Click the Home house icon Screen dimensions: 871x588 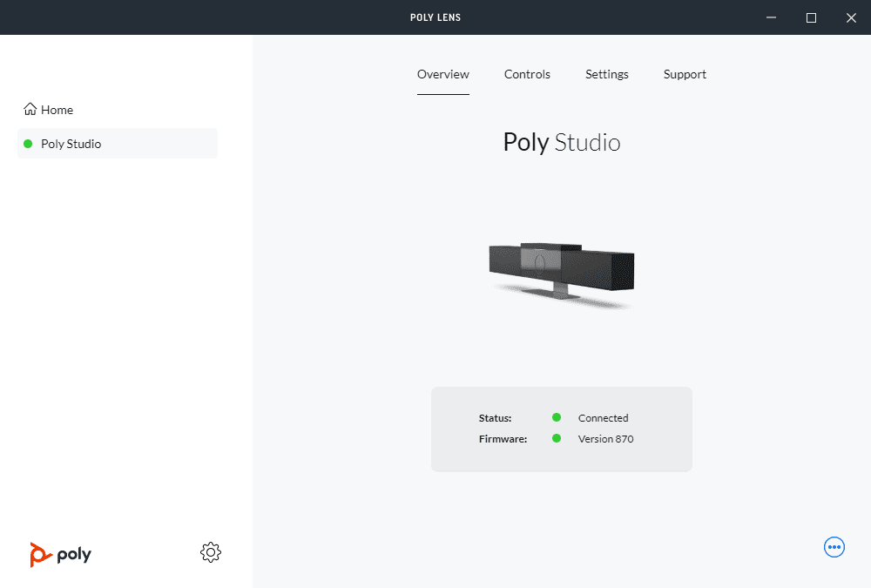pos(30,109)
